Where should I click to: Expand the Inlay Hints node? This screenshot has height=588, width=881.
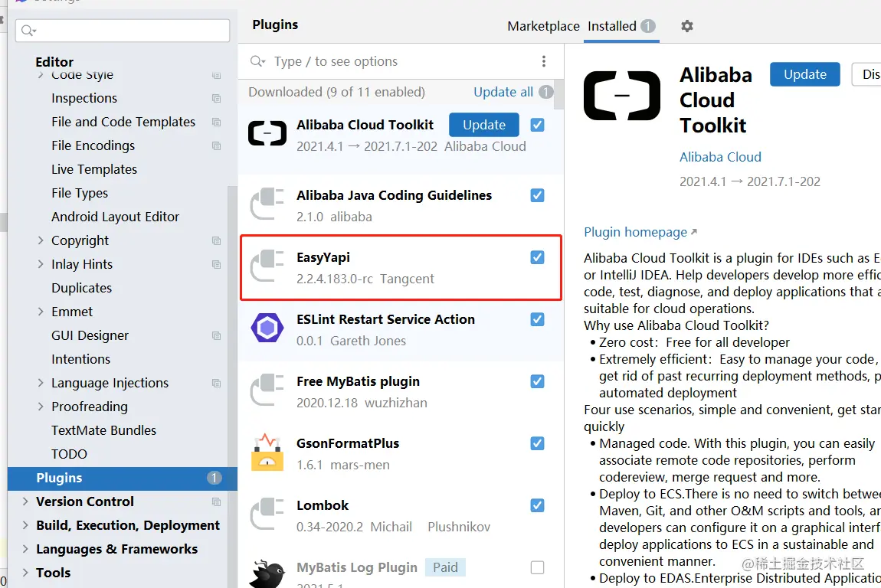click(41, 264)
